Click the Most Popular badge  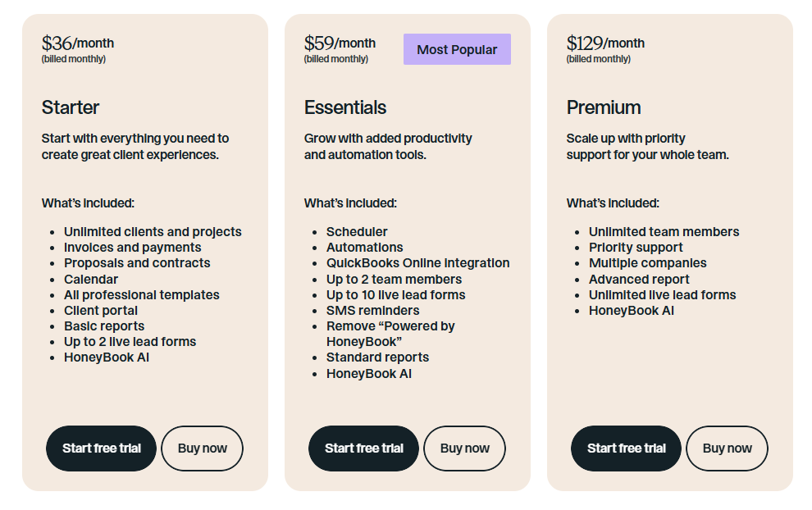(457, 49)
